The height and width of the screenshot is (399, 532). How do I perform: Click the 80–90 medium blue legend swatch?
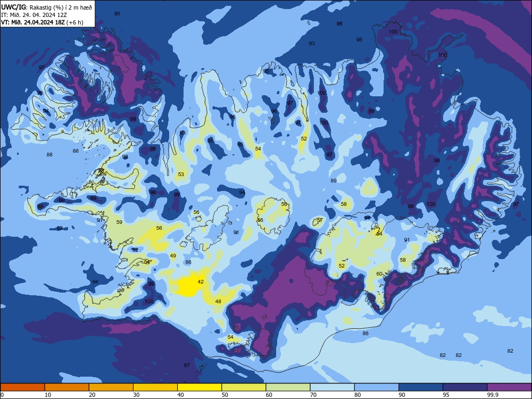click(x=376, y=387)
